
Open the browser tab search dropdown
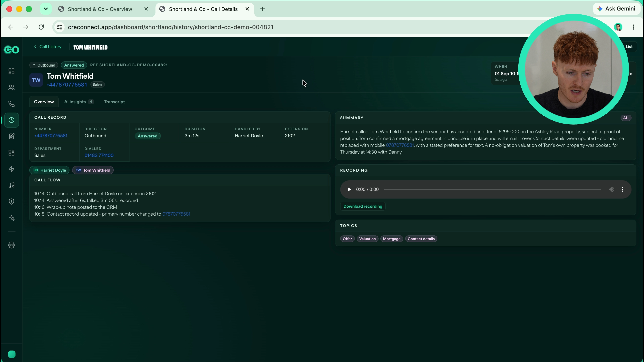click(46, 9)
